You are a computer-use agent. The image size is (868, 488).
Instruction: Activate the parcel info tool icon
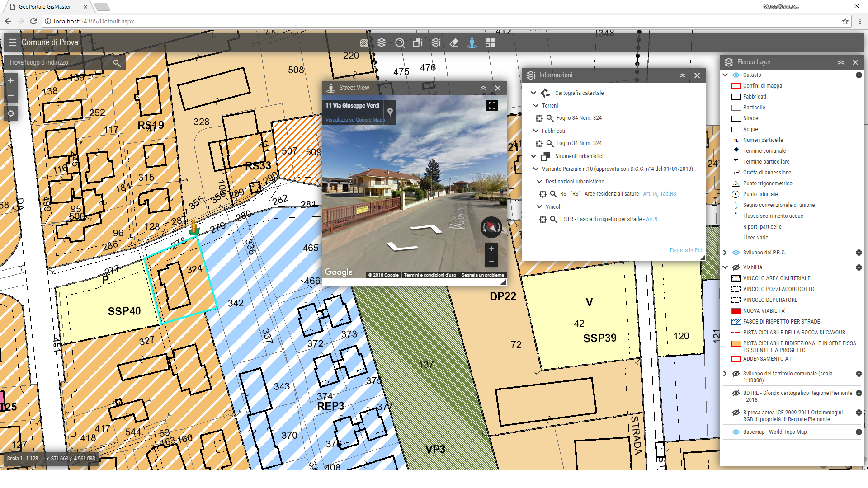tap(418, 42)
